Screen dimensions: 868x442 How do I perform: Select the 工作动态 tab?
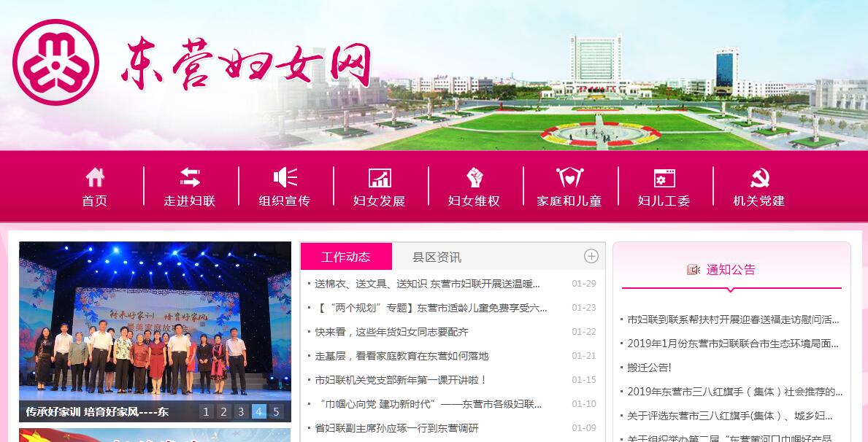(x=346, y=257)
